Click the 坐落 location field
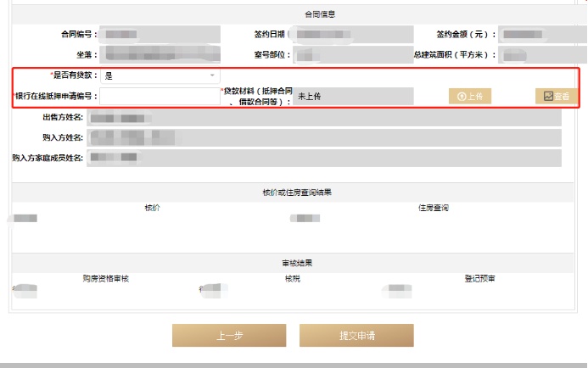 [x=160, y=55]
